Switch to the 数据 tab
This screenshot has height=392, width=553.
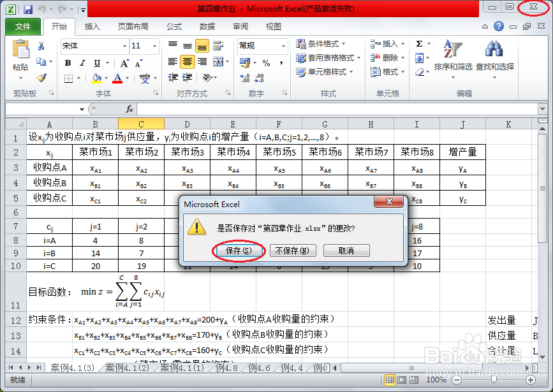click(207, 26)
